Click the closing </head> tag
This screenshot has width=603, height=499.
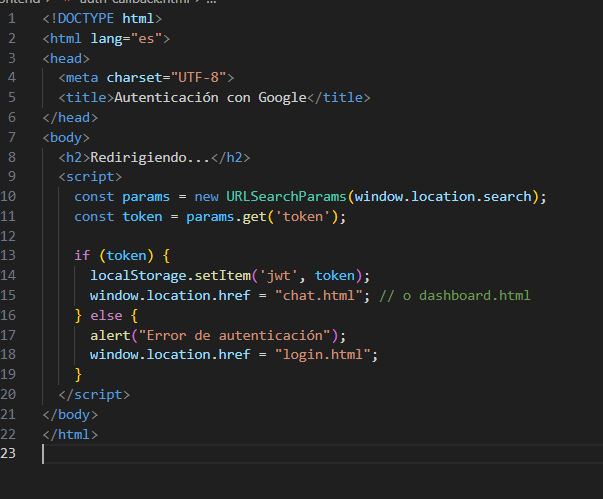tap(70, 118)
